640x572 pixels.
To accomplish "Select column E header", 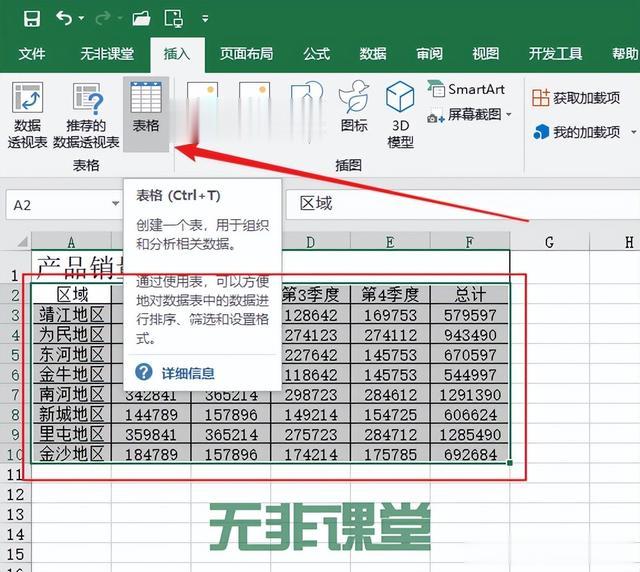I will 390,242.
